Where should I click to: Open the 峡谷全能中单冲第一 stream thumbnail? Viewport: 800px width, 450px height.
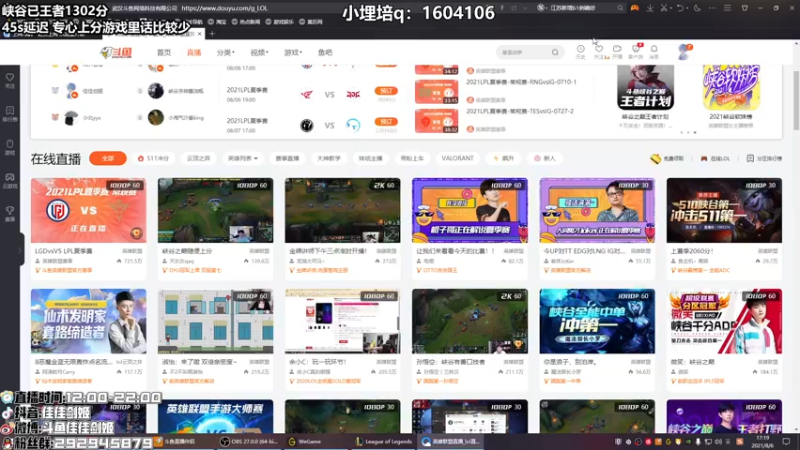click(597, 321)
